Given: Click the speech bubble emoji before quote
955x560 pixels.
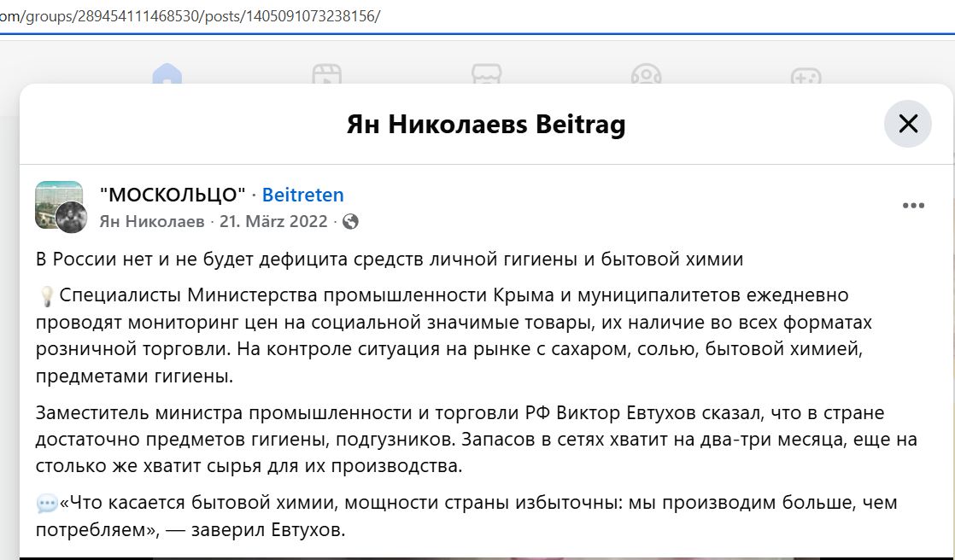Looking at the screenshot, I should [x=47, y=504].
